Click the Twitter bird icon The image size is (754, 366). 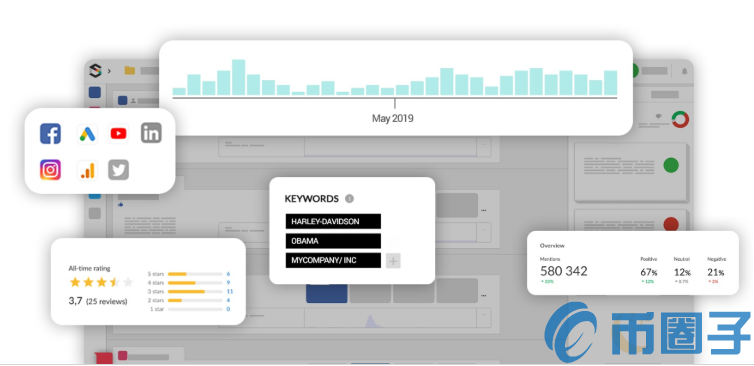pyautogui.click(x=118, y=170)
